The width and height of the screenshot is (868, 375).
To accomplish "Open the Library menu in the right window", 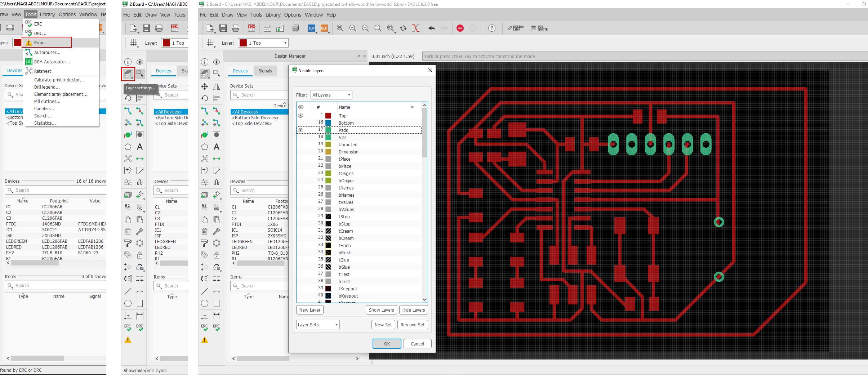I will pyautogui.click(x=273, y=15).
